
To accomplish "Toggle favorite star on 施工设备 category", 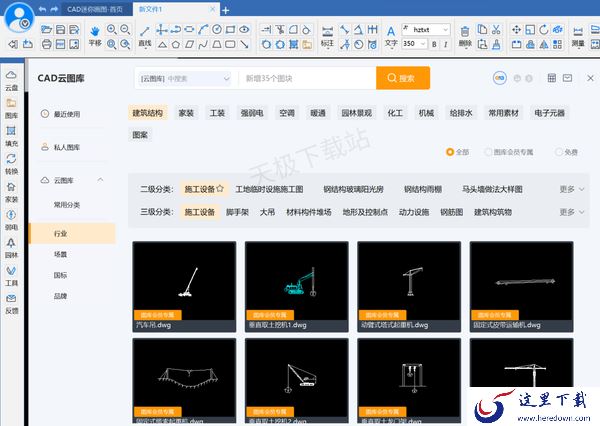I will [220, 188].
